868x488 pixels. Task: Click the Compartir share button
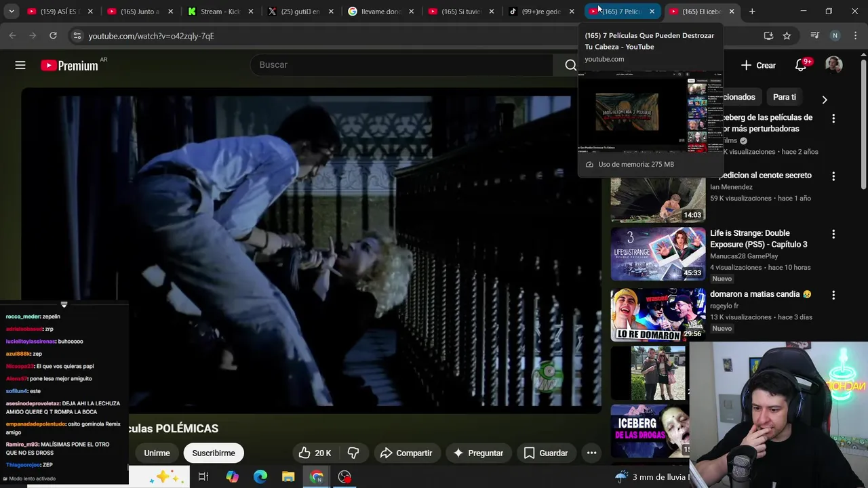[406, 453]
